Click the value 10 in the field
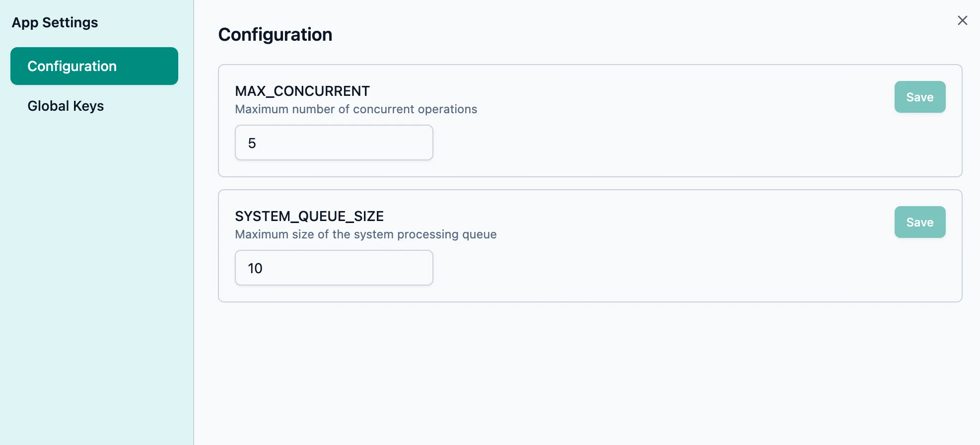980x445 pixels. [255, 269]
